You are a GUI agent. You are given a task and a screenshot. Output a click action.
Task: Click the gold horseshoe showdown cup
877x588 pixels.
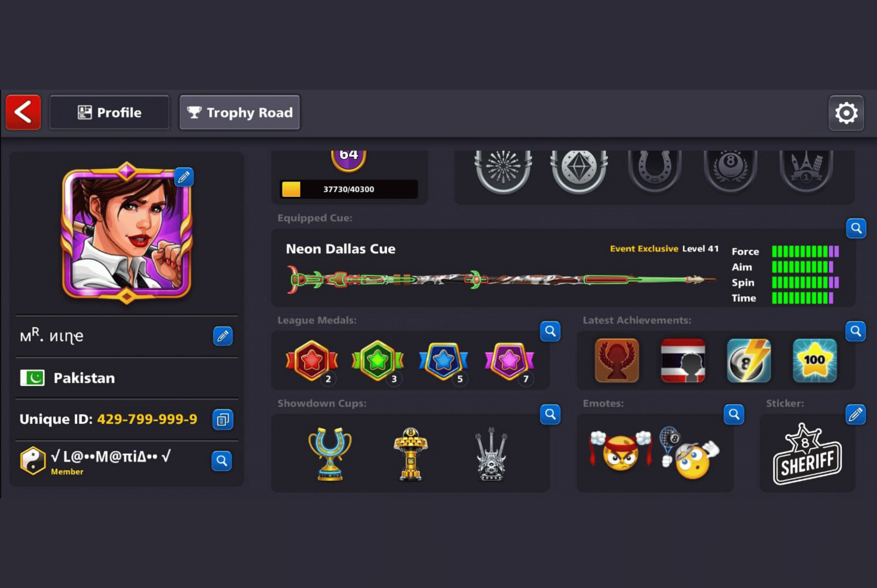330,454
